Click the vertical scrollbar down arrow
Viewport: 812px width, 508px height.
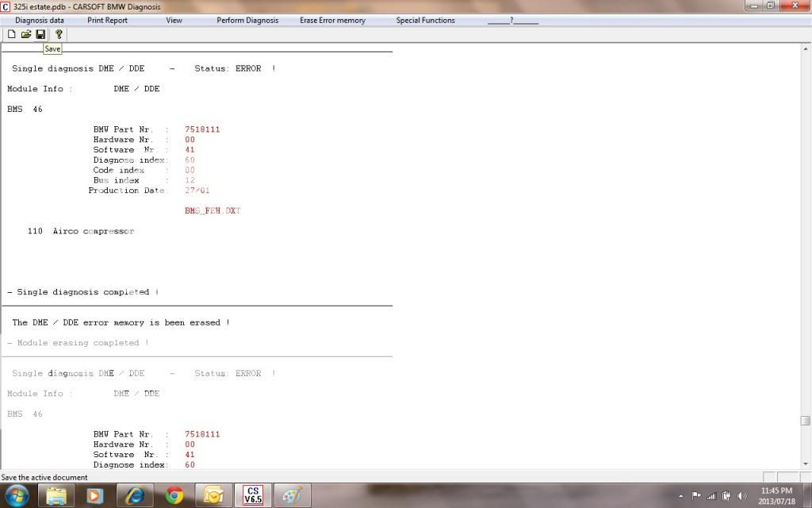[805, 464]
